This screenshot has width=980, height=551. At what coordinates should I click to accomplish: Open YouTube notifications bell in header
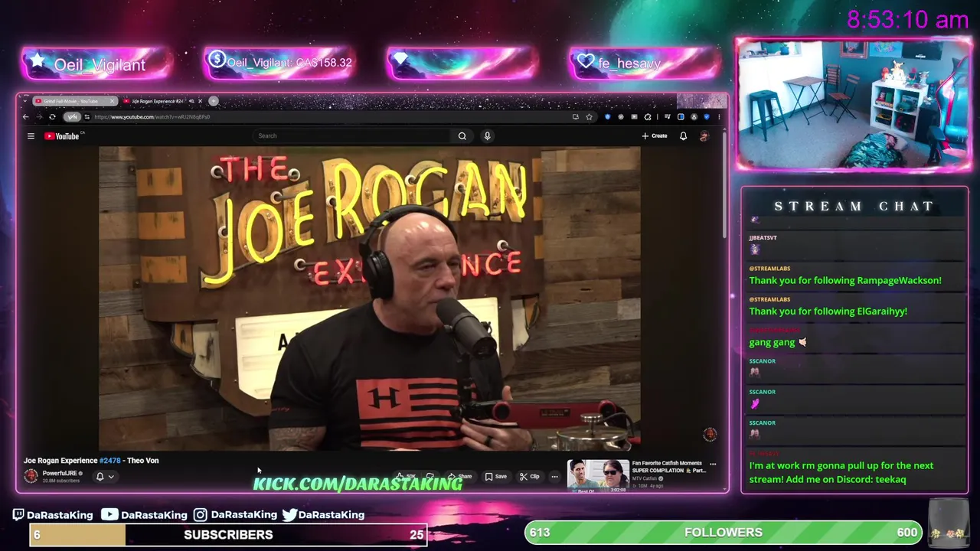683,136
